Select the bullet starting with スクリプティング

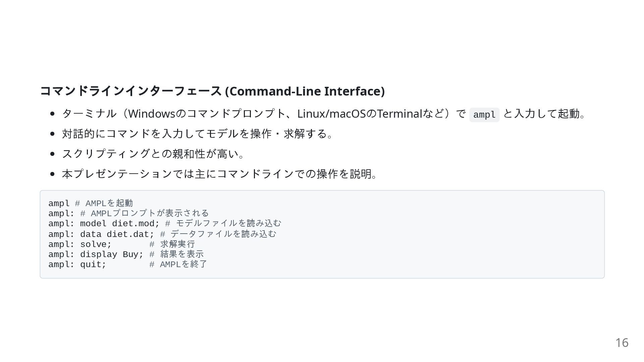[153, 154]
